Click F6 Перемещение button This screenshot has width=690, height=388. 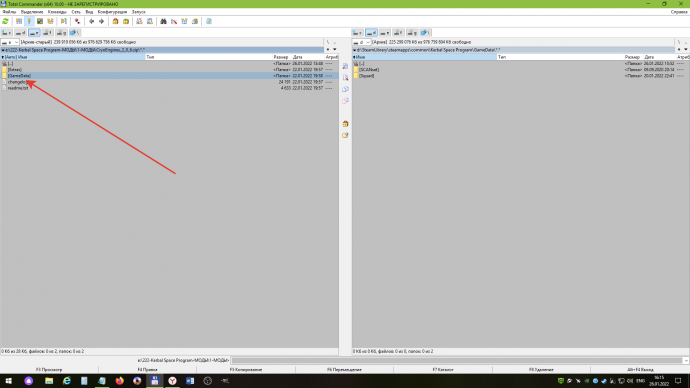point(344,370)
